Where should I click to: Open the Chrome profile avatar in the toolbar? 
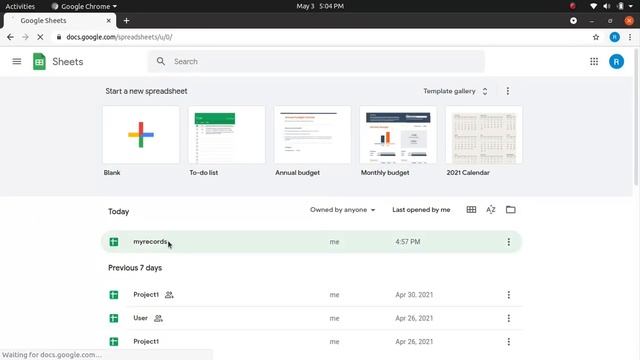pos(614,37)
